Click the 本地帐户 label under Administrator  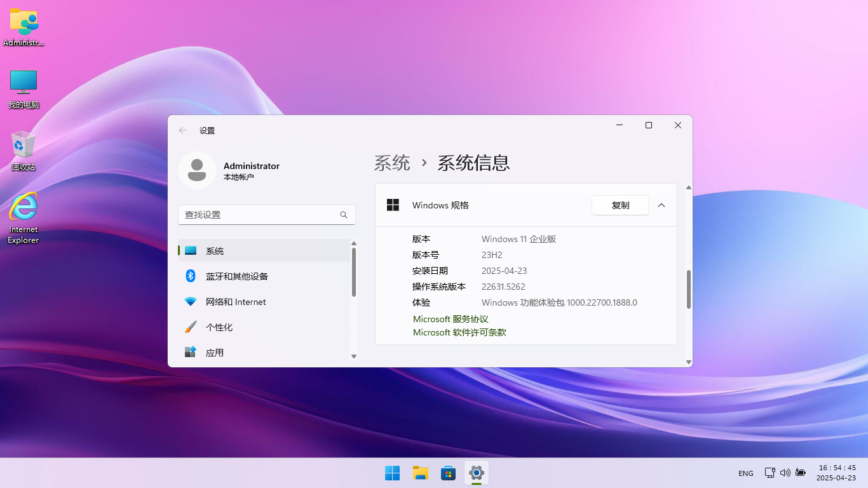pos(239,177)
